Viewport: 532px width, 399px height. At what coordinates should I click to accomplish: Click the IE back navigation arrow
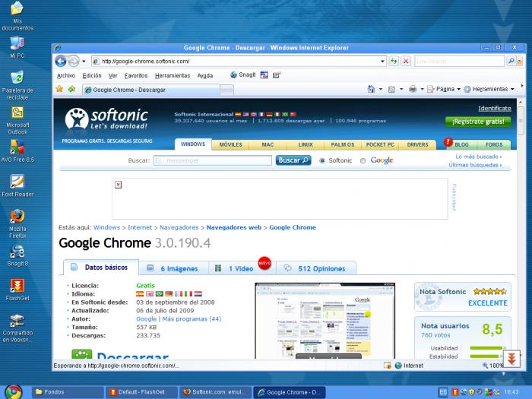tap(61, 62)
